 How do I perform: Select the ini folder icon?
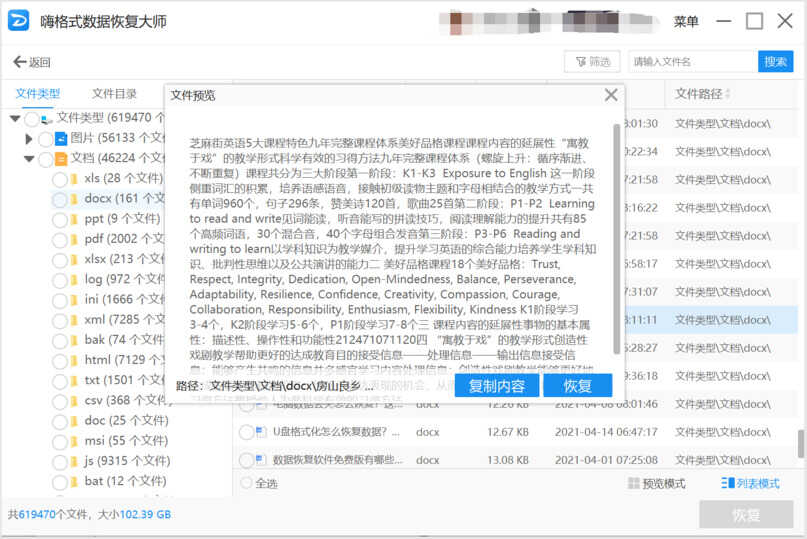pos(74,300)
